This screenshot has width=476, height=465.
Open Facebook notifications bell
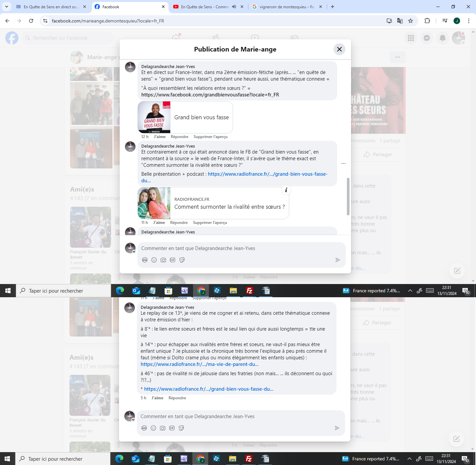pos(443,38)
